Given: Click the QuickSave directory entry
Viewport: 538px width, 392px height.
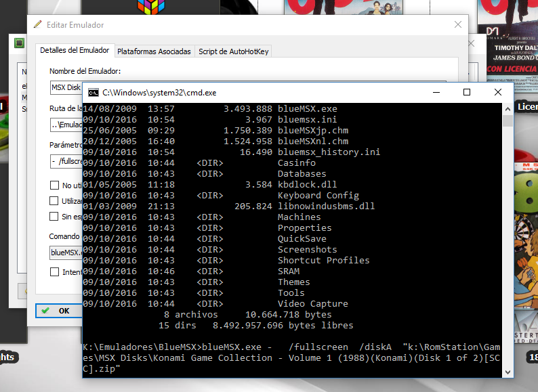Looking at the screenshot, I should coord(302,239).
